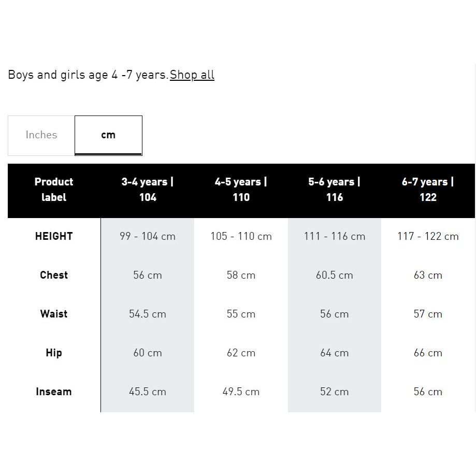Select the 54.5 cm waist value
The width and height of the screenshot is (476, 476).
[x=148, y=314]
